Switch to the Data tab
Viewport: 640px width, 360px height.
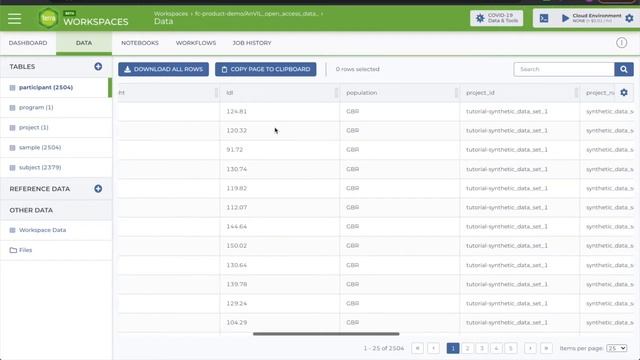(84, 43)
